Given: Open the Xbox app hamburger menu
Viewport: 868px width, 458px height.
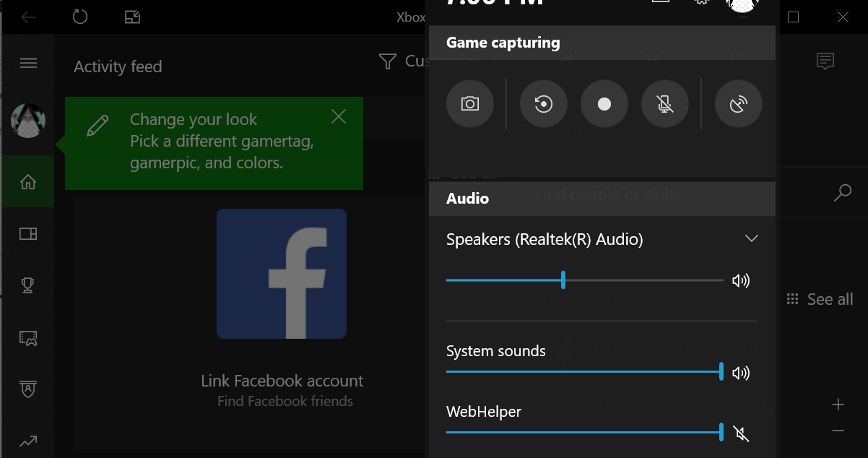Looking at the screenshot, I should [28, 63].
